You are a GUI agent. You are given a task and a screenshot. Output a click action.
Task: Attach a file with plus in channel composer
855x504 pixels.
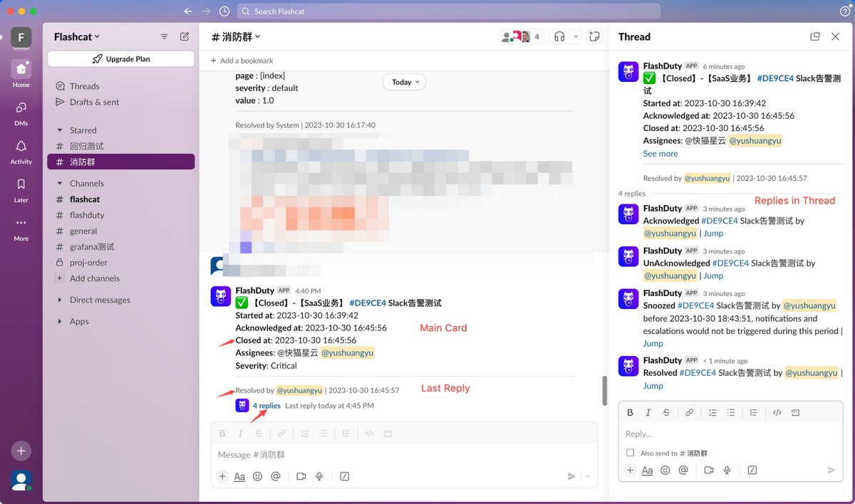(222, 476)
